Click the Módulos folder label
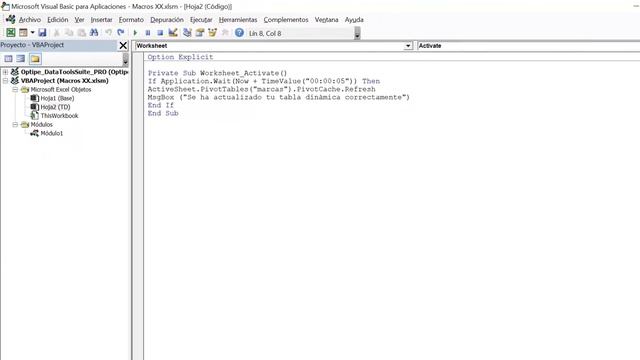 pyautogui.click(x=42, y=124)
